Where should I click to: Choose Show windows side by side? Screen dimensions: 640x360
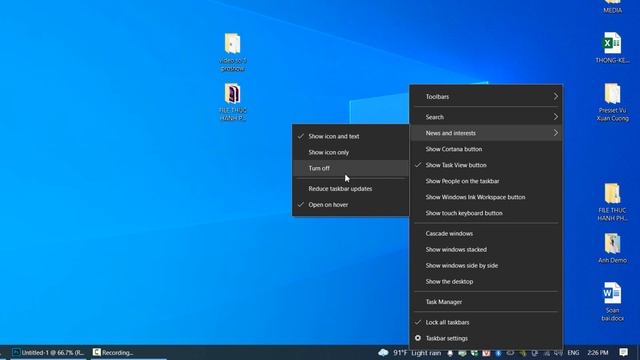(486, 265)
